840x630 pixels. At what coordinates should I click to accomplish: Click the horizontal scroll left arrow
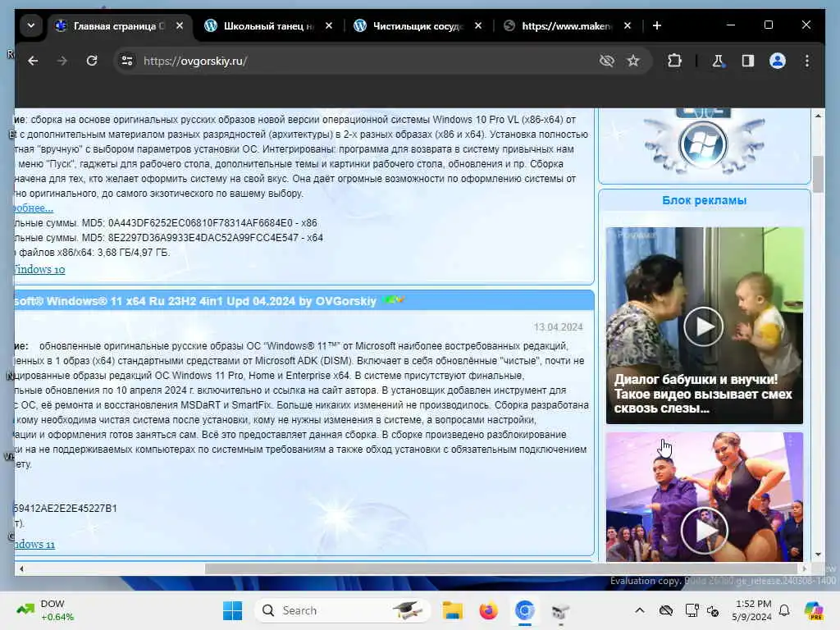pos(21,568)
